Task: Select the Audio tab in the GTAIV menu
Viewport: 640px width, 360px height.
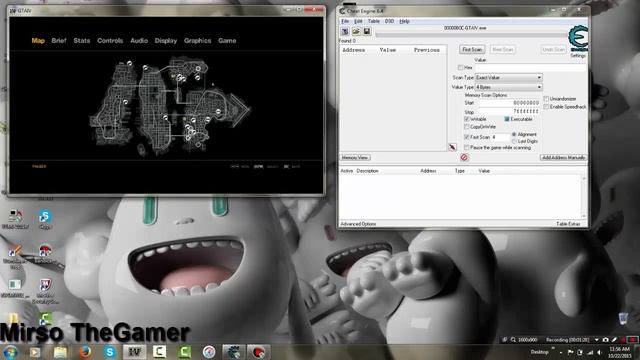Action: [139, 40]
